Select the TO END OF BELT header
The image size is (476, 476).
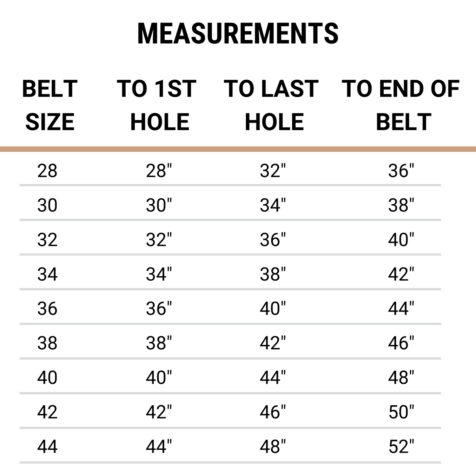tap(400, 105)
